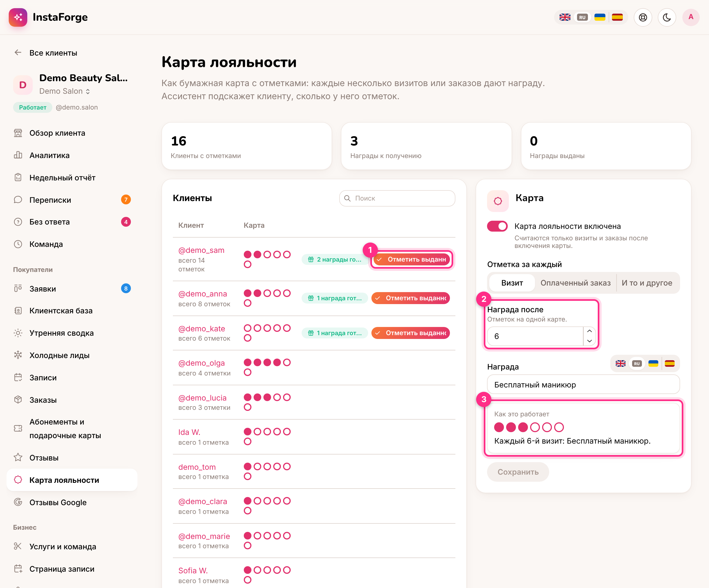
Task: Select the И то и другое option
Action: coord(647,283)
